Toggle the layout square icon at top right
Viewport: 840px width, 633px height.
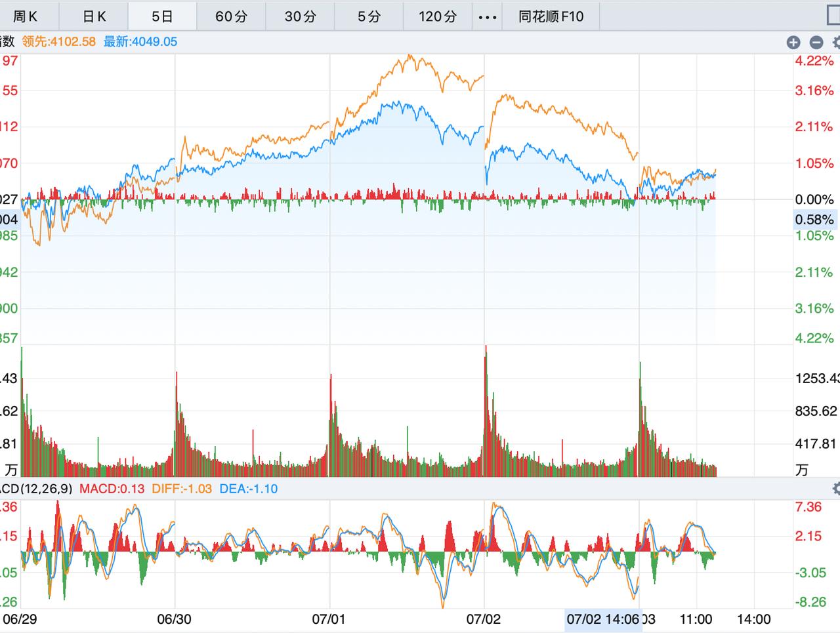[x=833, y=16]
